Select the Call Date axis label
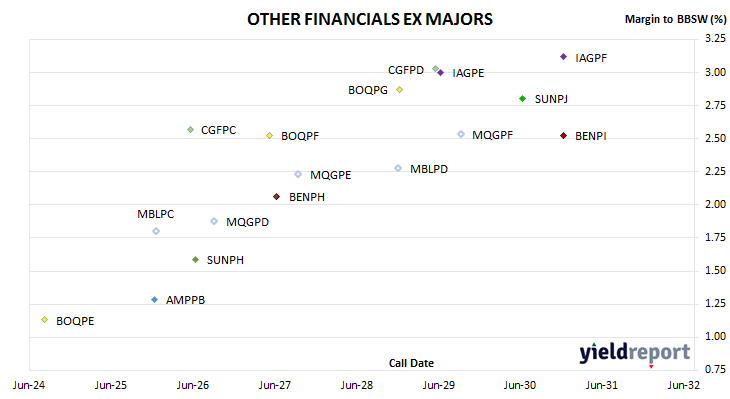This screenshot has height=399, width=730. coord(411,363)
